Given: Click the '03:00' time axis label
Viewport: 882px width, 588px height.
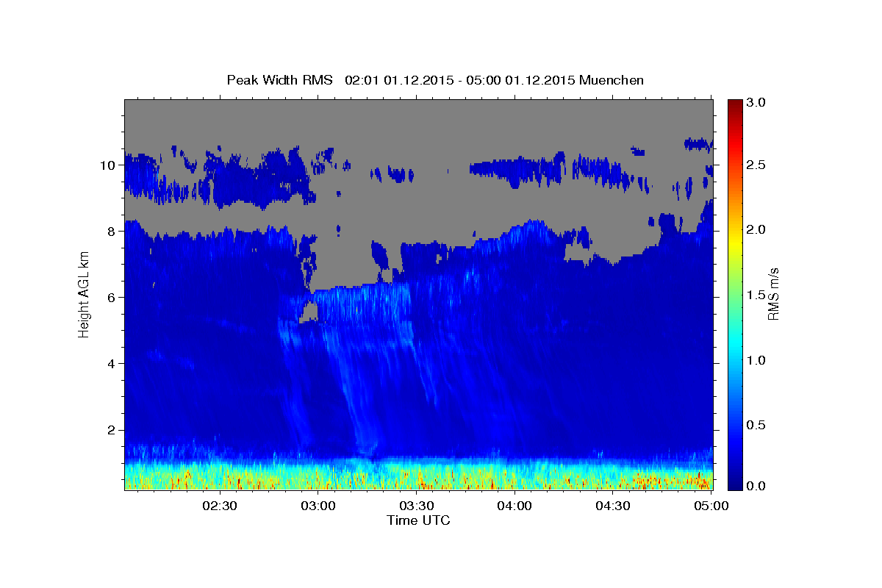Looking at the screenshot, I should coord(318,506).
